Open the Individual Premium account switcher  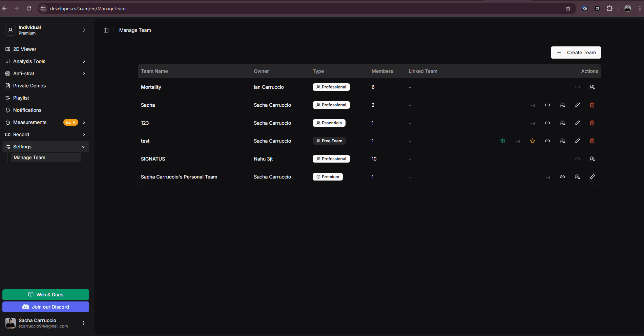46,30
